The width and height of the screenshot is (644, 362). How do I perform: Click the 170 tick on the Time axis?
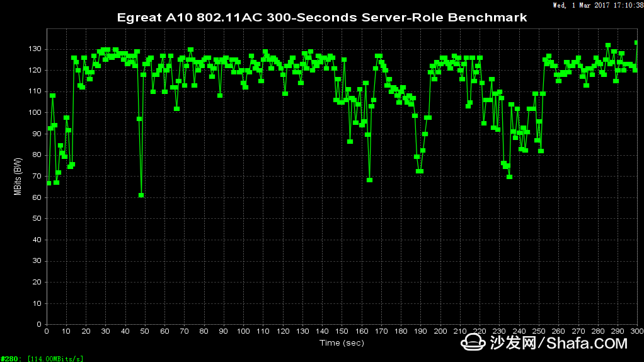pos(381,331)
